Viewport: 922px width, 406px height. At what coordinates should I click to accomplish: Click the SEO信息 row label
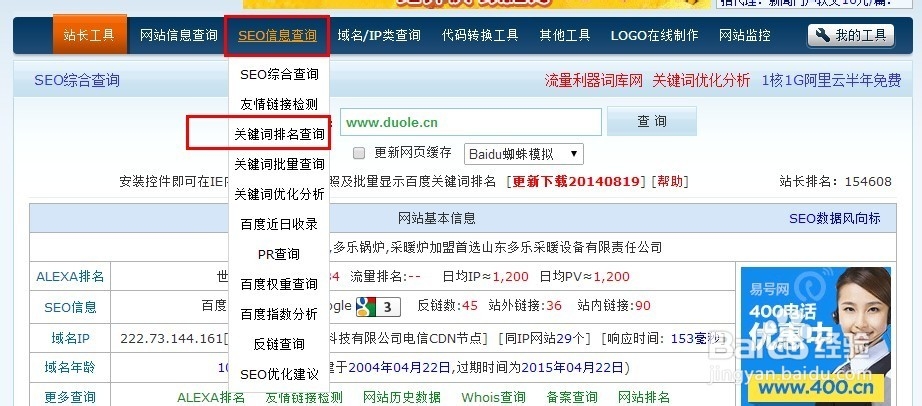pyautogui.click(x=70, y=307)
